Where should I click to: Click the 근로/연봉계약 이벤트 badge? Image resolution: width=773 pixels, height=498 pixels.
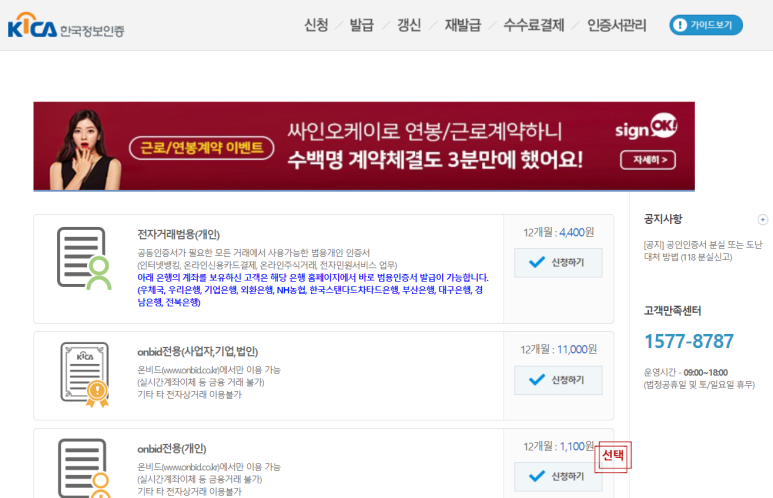(x=202, y=147)
